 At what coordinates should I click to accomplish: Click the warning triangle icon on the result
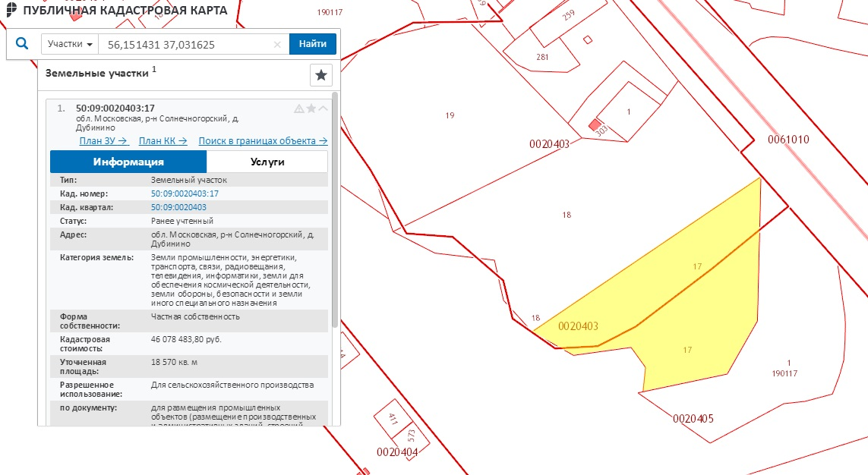(298, 109)
